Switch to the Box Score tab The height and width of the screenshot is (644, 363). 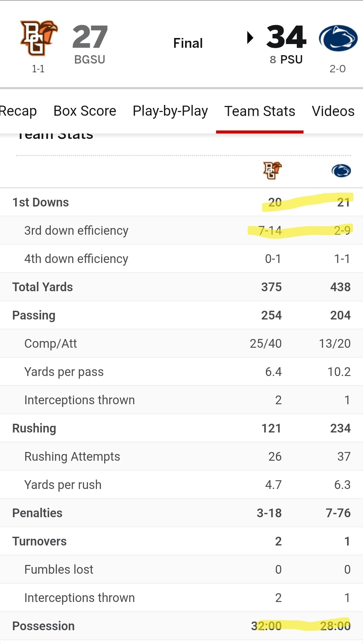(85, 111)
